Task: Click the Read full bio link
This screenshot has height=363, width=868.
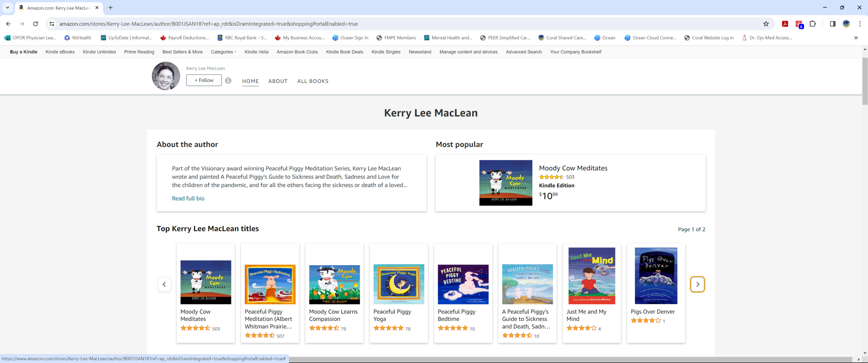Action: tap(188, 198)
